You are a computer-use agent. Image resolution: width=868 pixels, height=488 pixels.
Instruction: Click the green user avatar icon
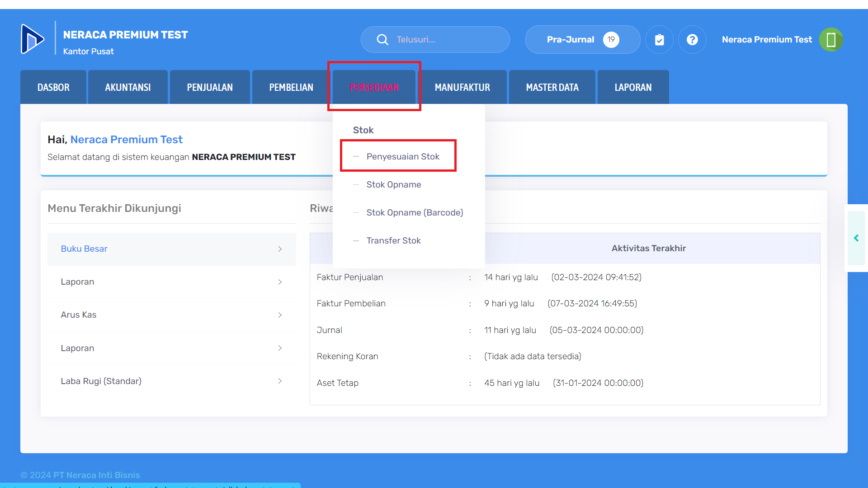click(831, 40)
